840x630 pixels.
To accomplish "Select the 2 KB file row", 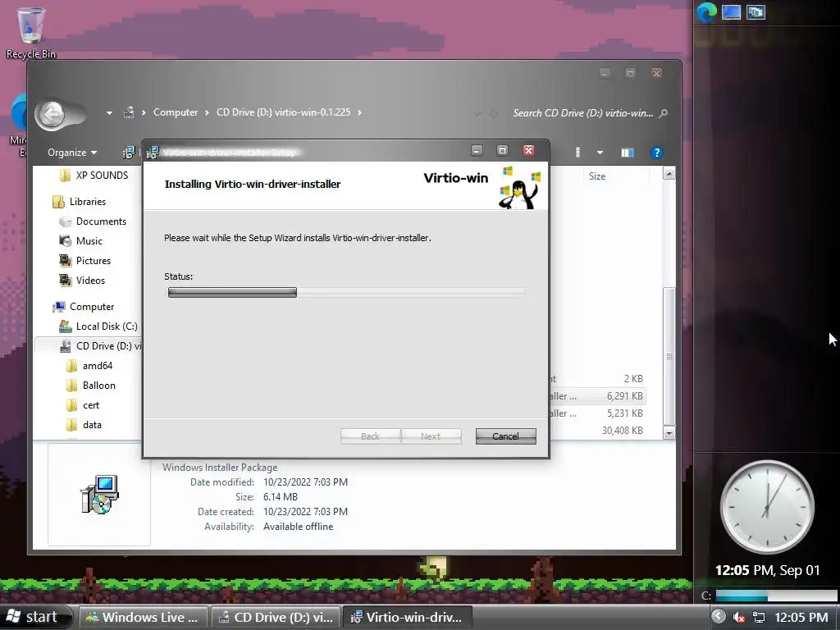I will pos(597,379).
